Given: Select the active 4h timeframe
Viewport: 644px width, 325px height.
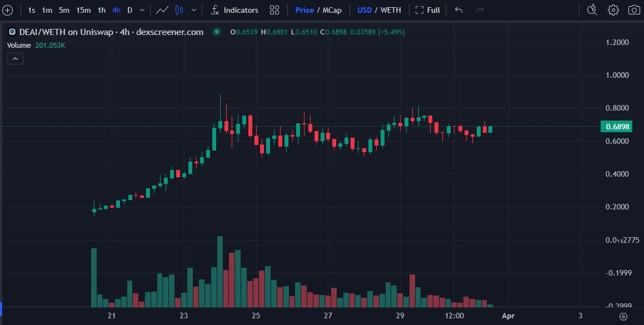Looking at the screenshot, I should [x=116, y=10].
